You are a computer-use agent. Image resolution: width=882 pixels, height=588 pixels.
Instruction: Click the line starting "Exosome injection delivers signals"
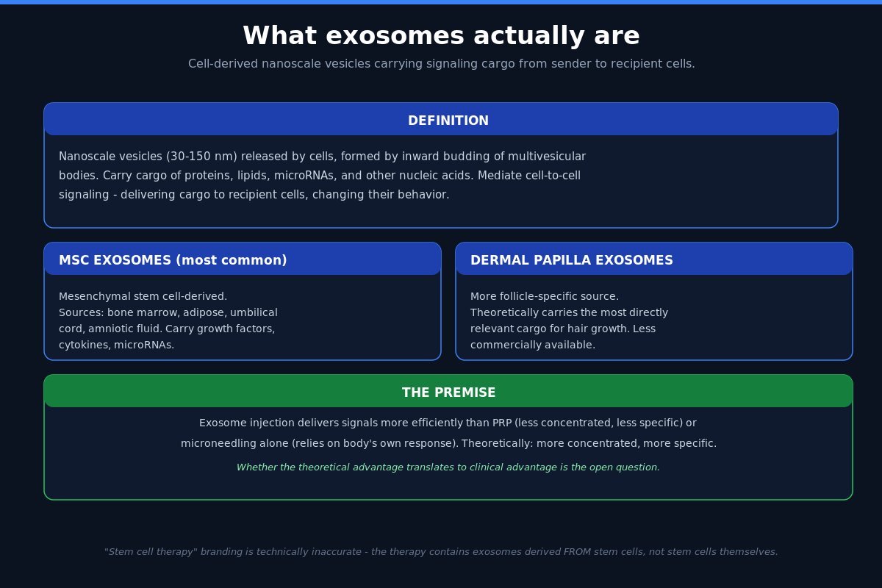(x=448, y=423)
